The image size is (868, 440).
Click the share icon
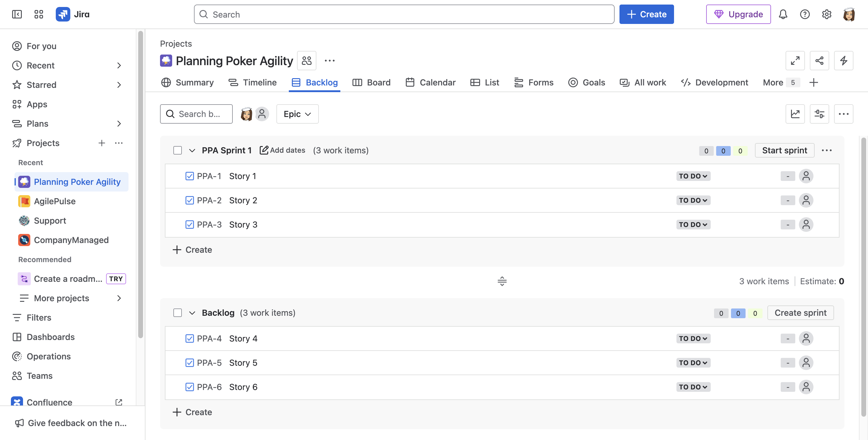(x=819, y=61)
